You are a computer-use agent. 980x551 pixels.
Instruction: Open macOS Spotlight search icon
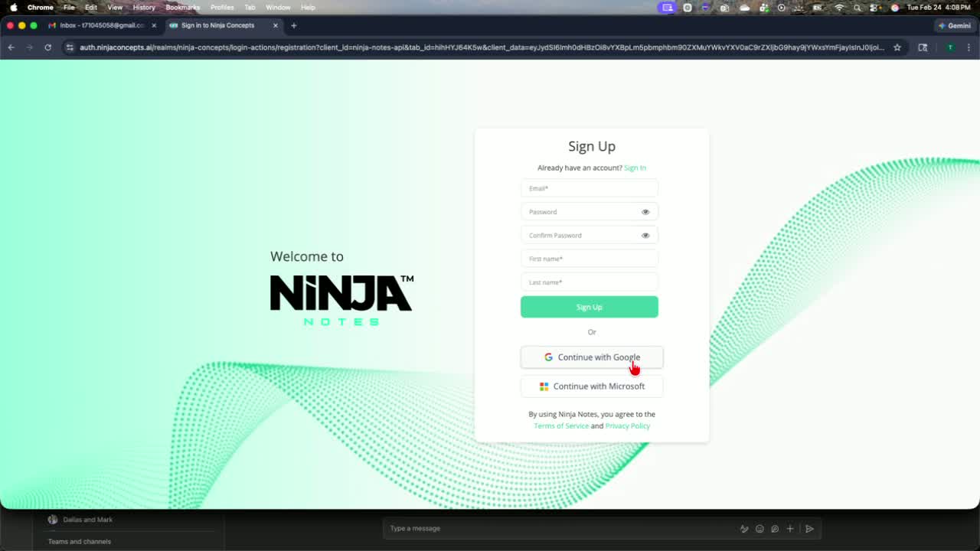click(857, 8)
